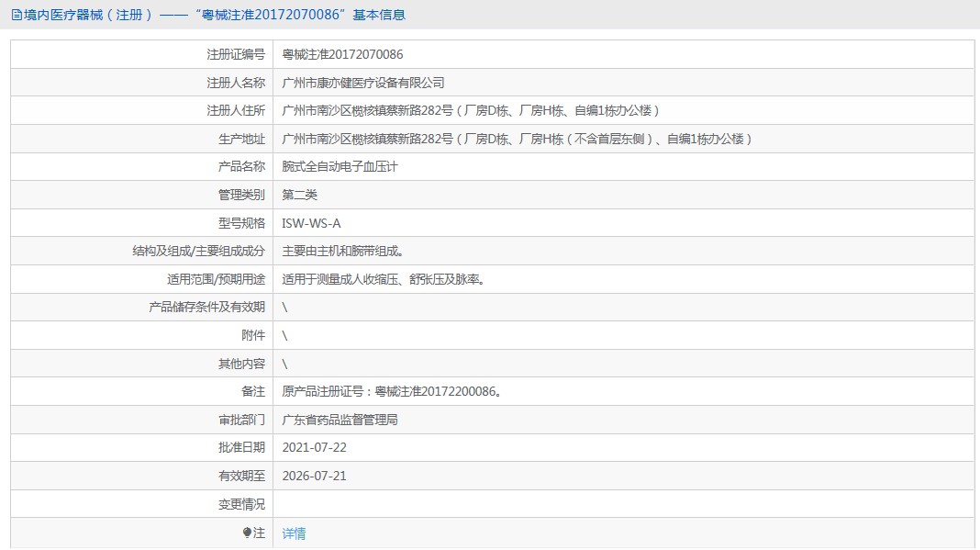Select text 主要由主机和腕带组成。

click(343, 251)
